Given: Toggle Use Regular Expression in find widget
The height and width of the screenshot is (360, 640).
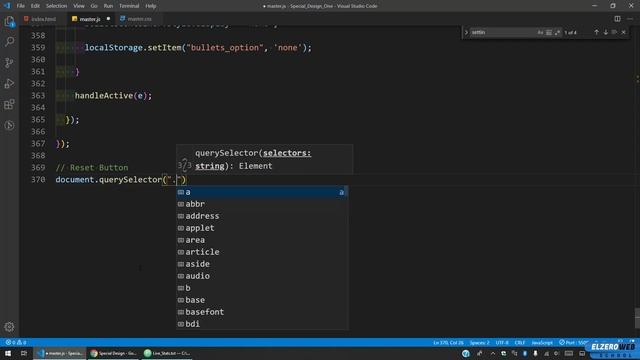Looking at the screenshot, I should [557, 32].
